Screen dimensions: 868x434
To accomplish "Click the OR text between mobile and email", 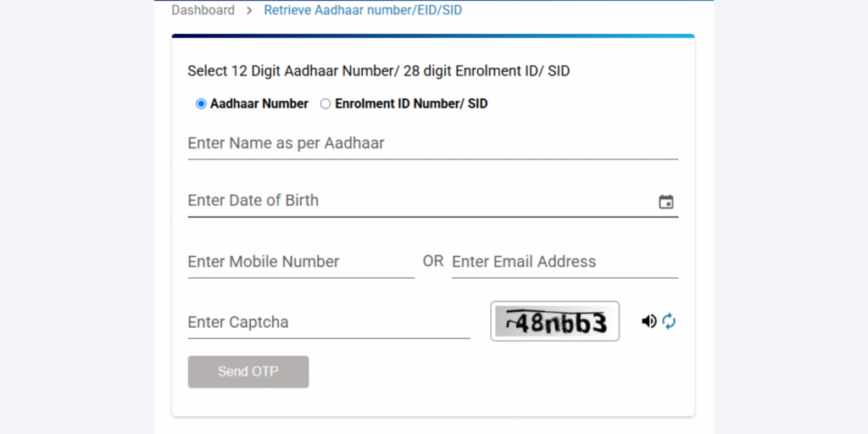I will [x=433, y=261].
